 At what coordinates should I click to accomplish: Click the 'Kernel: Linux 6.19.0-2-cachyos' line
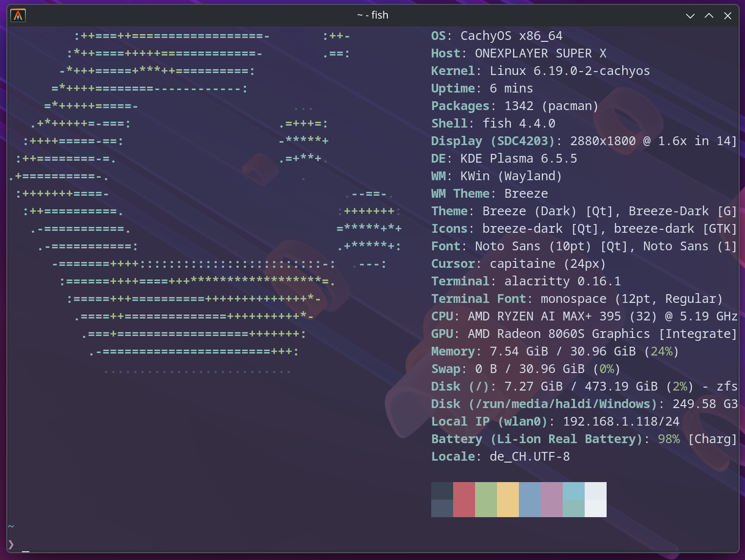coord(541,71)
